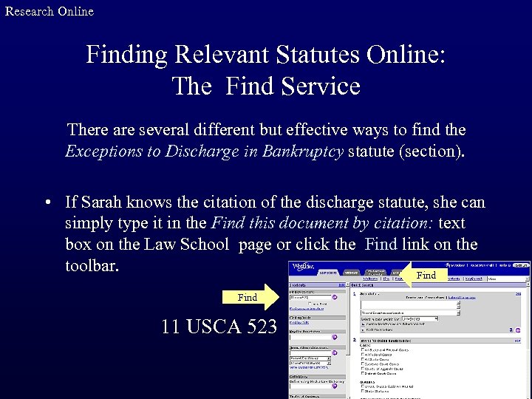Select the Law School tab

click(328, 273)
